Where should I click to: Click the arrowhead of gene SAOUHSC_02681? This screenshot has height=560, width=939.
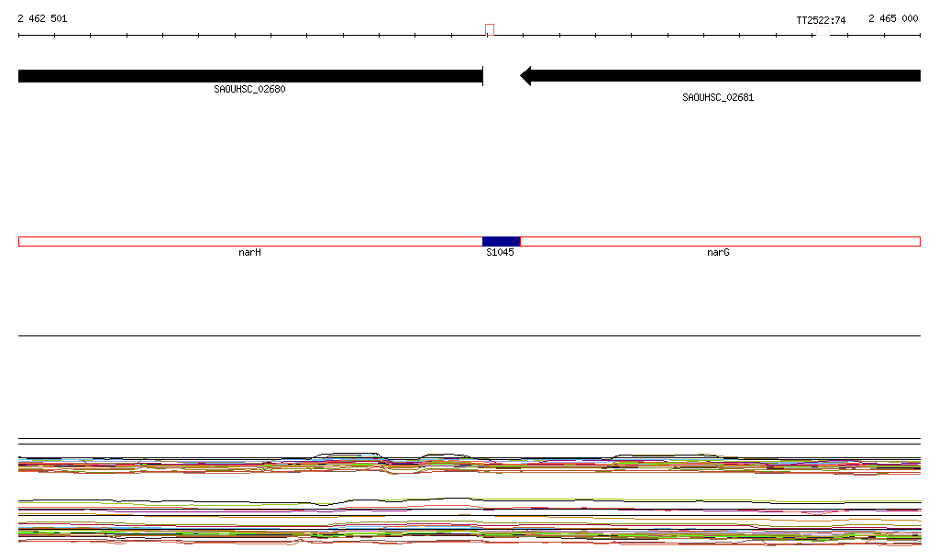(525, 76)
